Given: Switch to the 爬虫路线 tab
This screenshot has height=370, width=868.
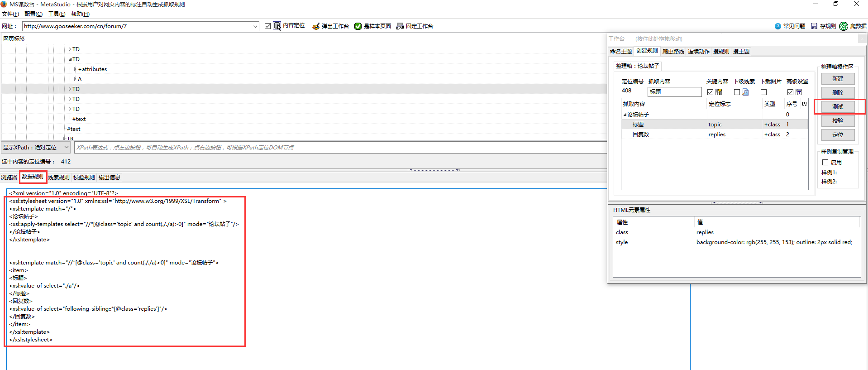Looking at the screenshot, I should pos(673,51).
